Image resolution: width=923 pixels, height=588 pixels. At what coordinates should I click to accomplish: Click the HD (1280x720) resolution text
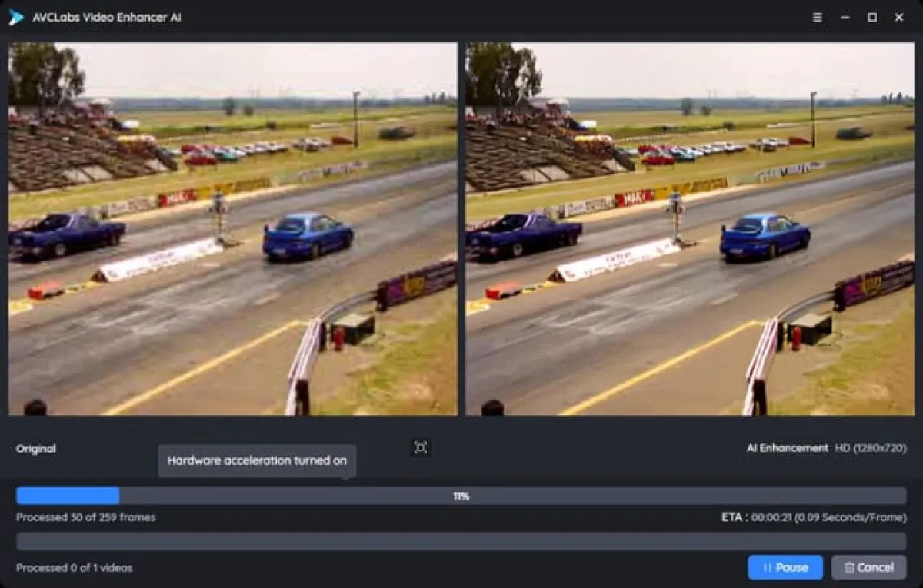[x=872, y=447]
